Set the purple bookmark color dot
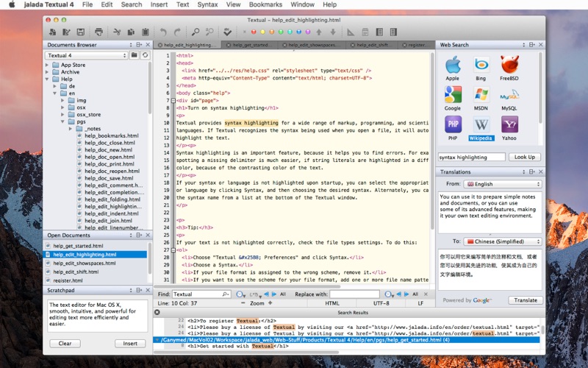Viewport: 588px width, 368px height. [308, 32]
